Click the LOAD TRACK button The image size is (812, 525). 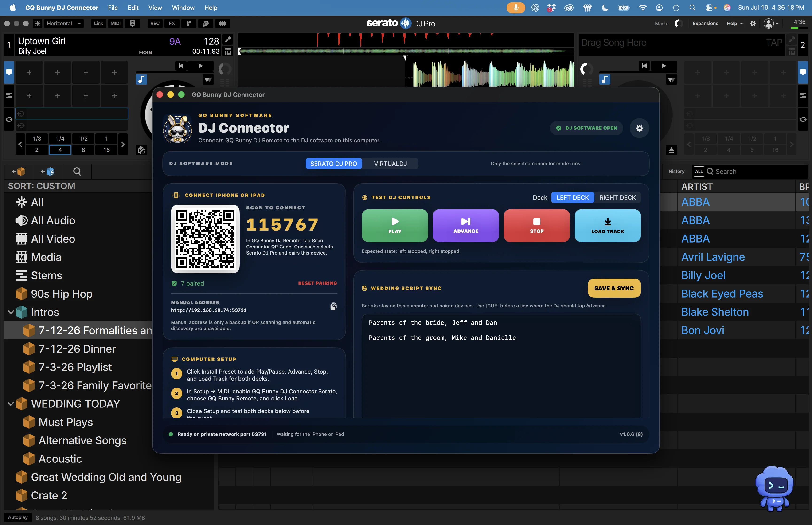[608, 226]
